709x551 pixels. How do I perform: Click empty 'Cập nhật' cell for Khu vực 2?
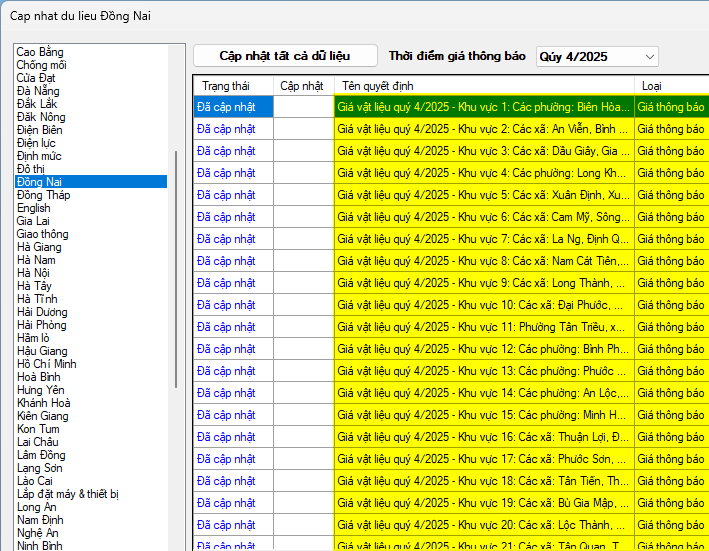(303, 128)
